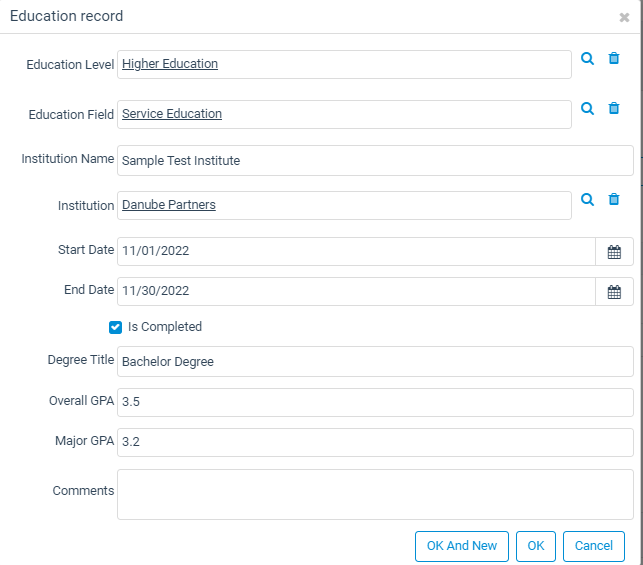Image resolution: width=643 pixels, height=565 pixels.
Task: Select the Overall GPA input
Action: tap(375, 402)
